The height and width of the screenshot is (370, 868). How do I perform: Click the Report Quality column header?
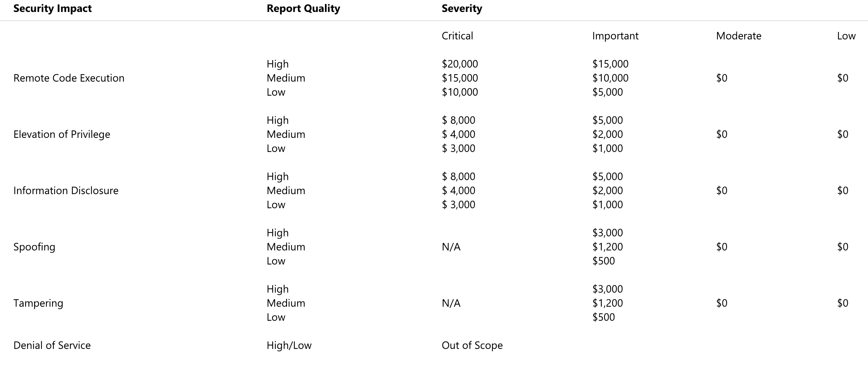pyautogui.click(x=303, y=8)
